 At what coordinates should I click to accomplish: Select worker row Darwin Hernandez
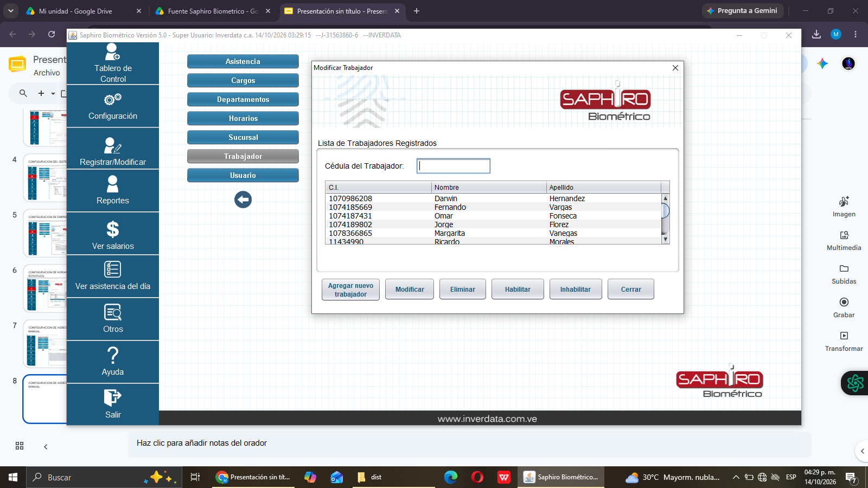click(493, 198)
